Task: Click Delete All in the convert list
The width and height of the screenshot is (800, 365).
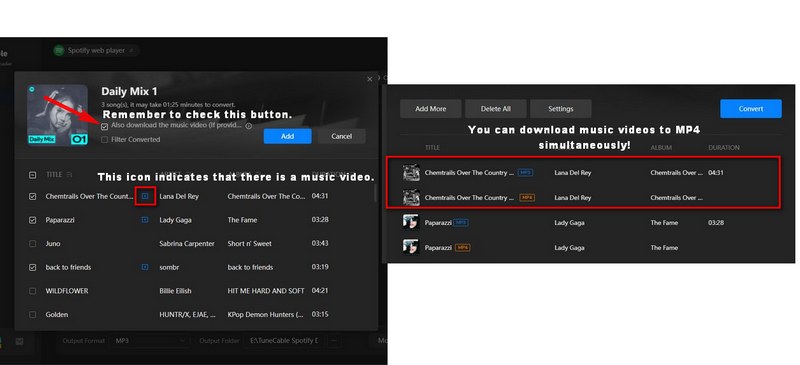Action: (495, 109)
